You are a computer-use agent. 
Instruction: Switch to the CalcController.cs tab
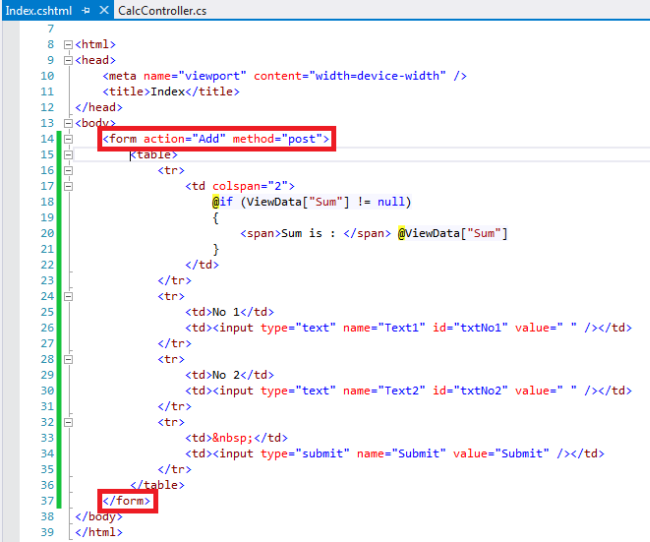click(162, 10)
